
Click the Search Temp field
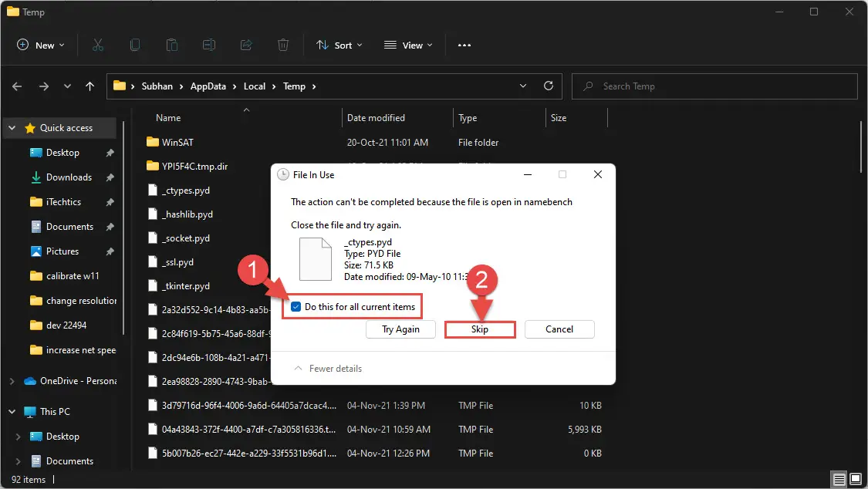[714, 86]
